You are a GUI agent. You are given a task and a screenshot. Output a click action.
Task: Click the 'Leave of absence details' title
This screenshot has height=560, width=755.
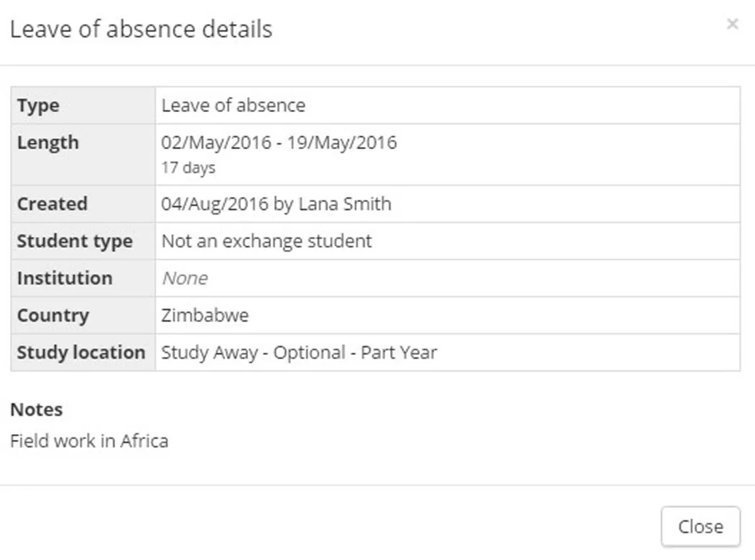point(142,29)
